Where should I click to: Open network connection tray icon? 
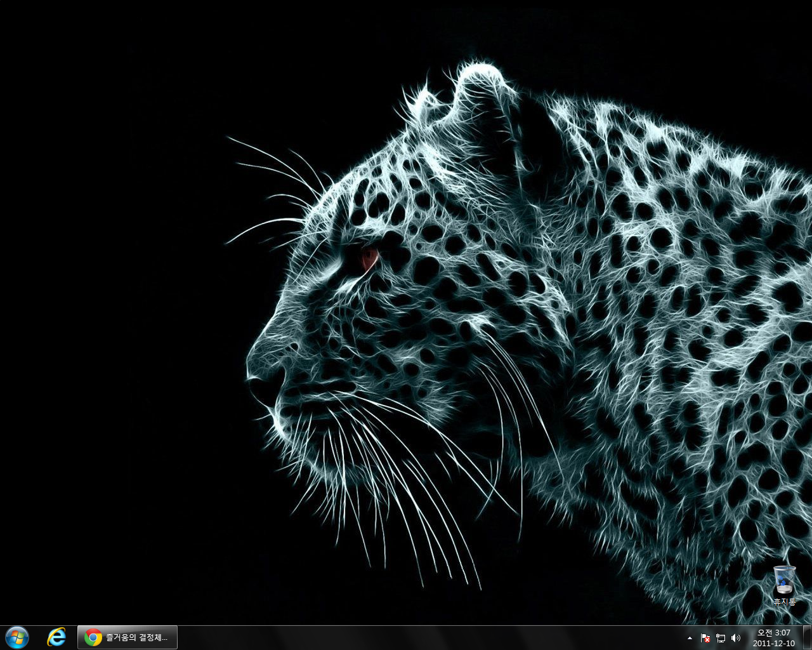[721, 638]
